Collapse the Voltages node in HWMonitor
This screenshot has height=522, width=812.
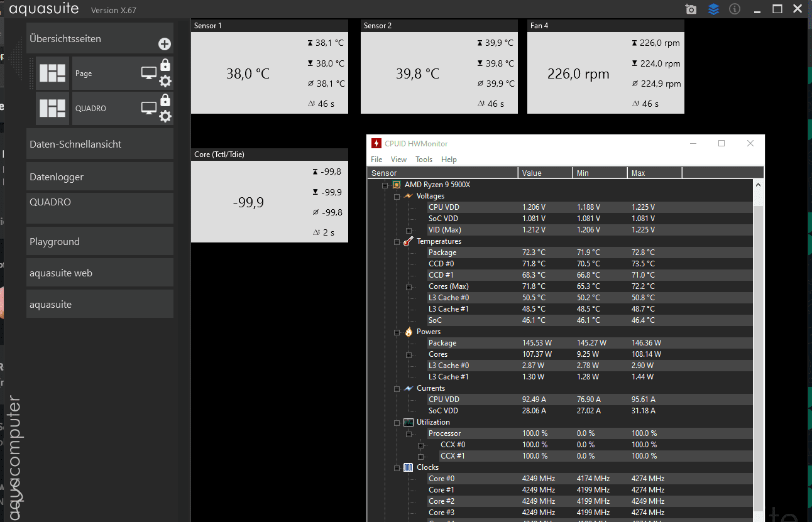click(x=397, y=197)
